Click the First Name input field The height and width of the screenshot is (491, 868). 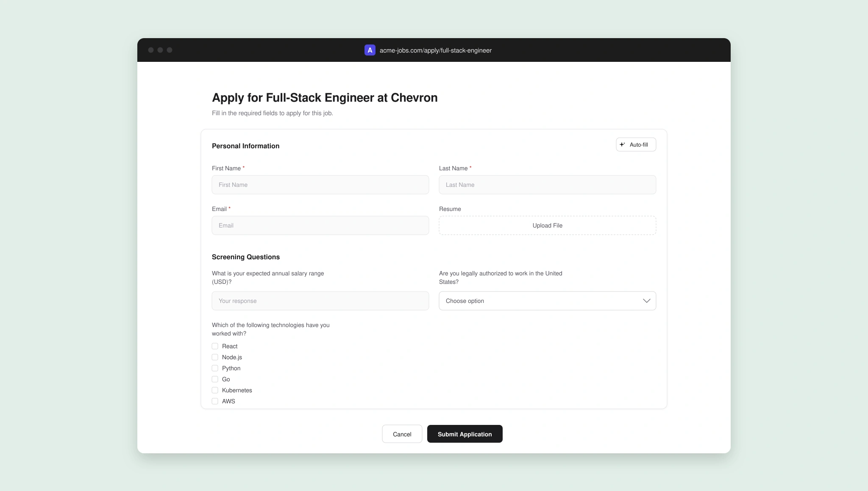(320, 185)
